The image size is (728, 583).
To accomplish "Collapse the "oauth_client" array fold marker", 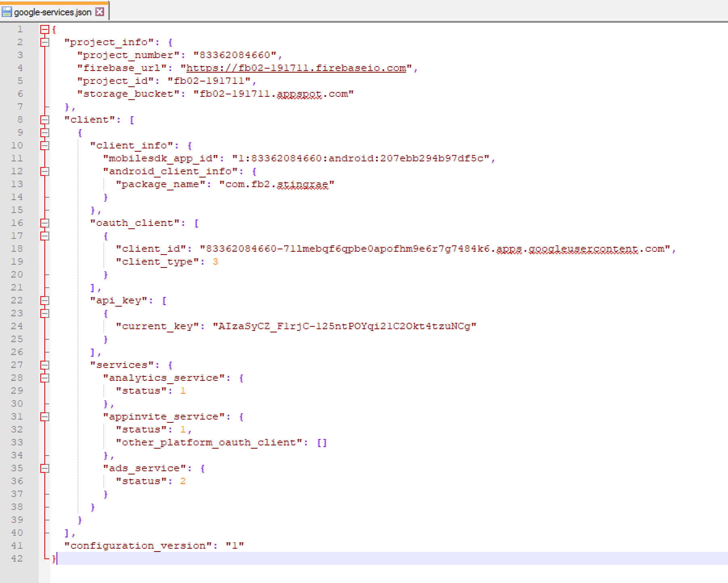I will click(45, 223).
